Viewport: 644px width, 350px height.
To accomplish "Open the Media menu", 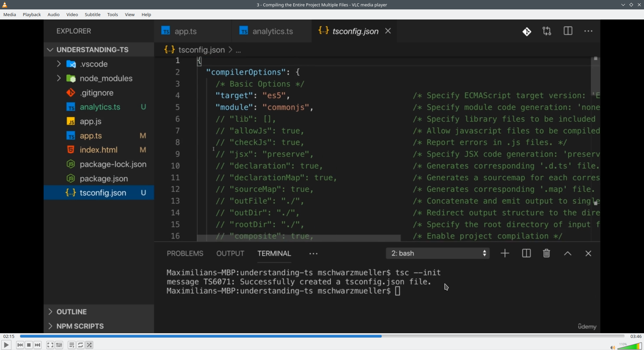I will [10, 15].
